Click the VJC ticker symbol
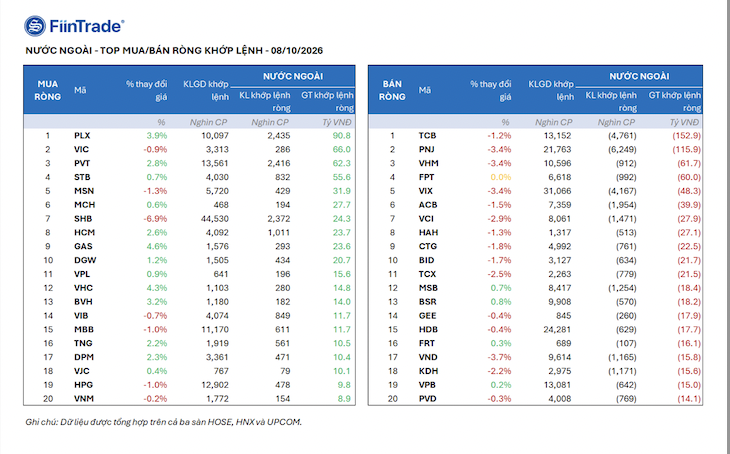This screenshot has width=730, height=454. [x=81, y=371]
